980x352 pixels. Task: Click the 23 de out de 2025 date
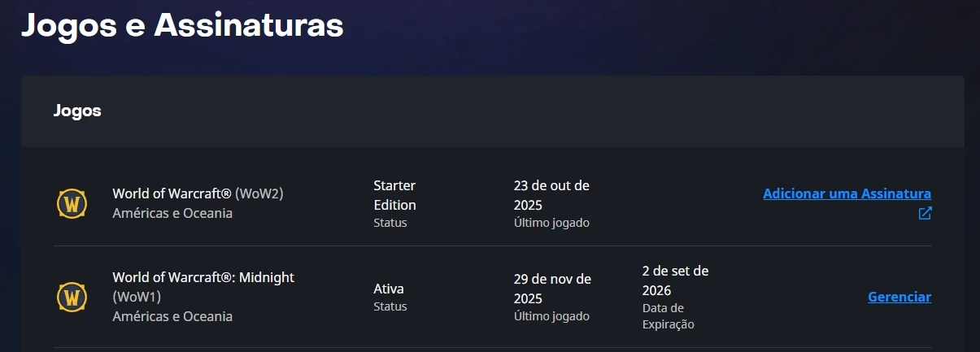(551, 195)
